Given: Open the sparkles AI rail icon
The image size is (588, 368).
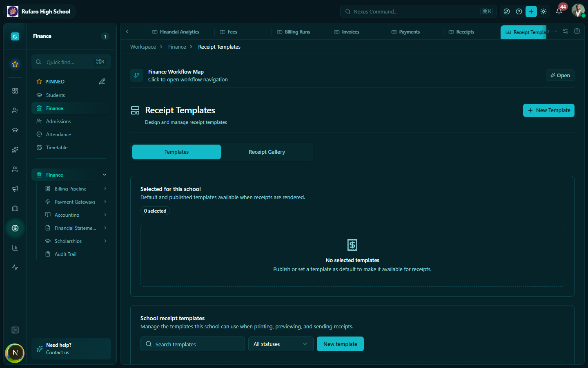Looking at the screenshot, I should pyautogui.click(x=15, y=150).
